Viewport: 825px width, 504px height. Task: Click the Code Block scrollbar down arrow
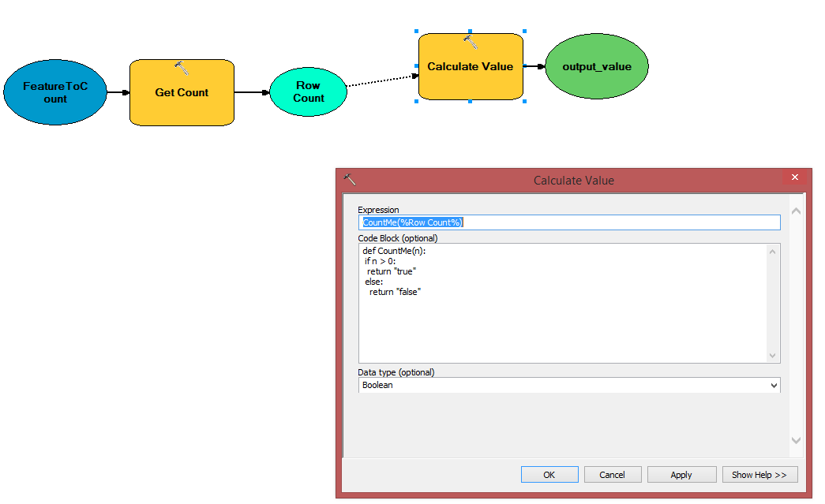(x=773, y=356)
